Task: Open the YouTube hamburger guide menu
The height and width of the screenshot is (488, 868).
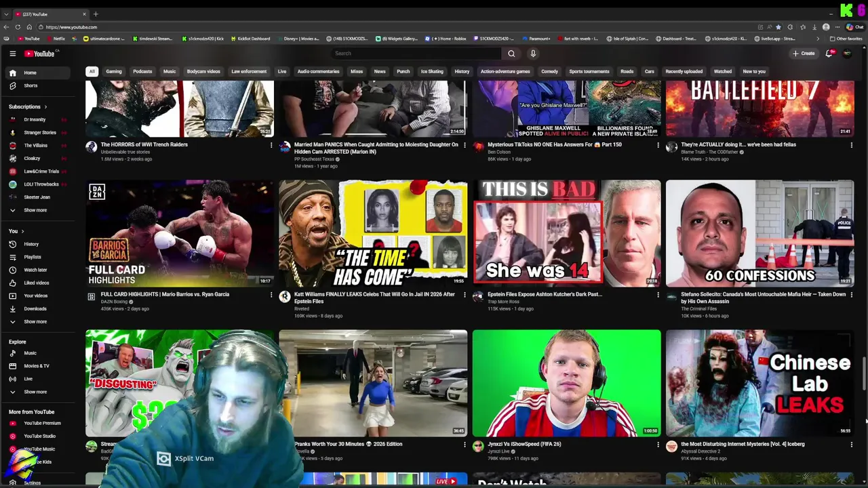Action: pos(12,54)
